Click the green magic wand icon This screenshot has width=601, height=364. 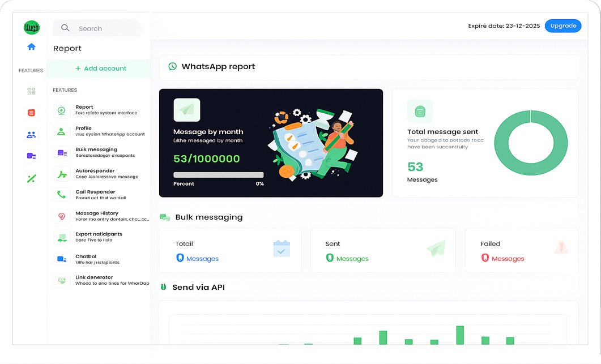pyautogui.click(x=31, y=178)
